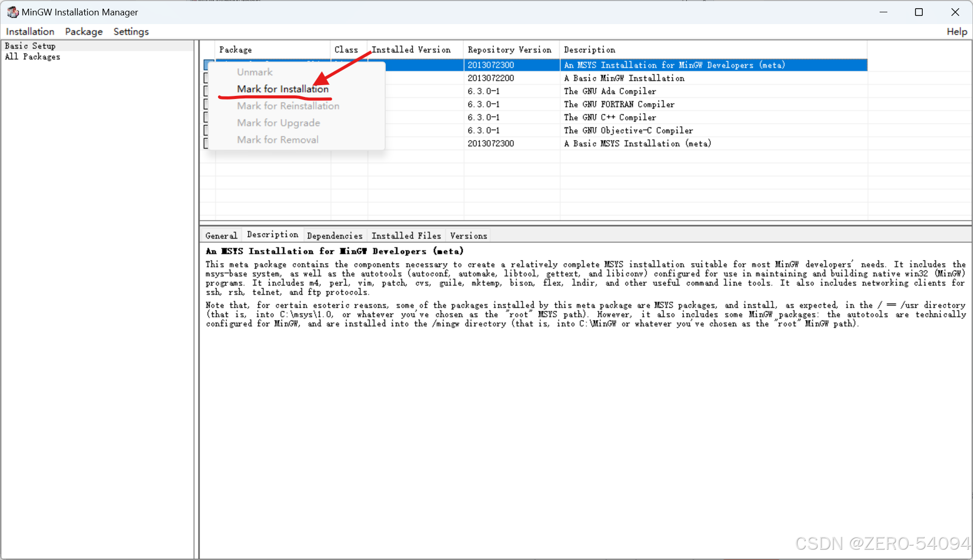973x560 pixels.
Task: Click version 6.3.0-1 in Objective-C Compiler row
Action: pos(483,130)
